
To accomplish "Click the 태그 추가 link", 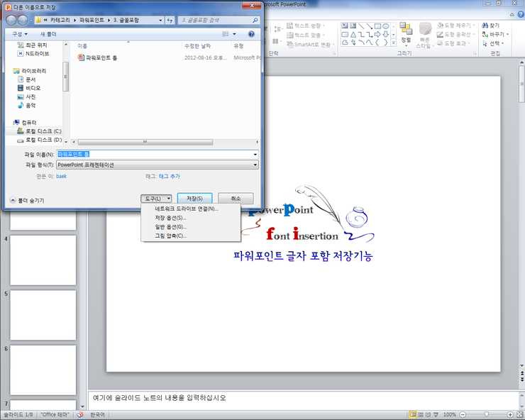I will 170,176.
